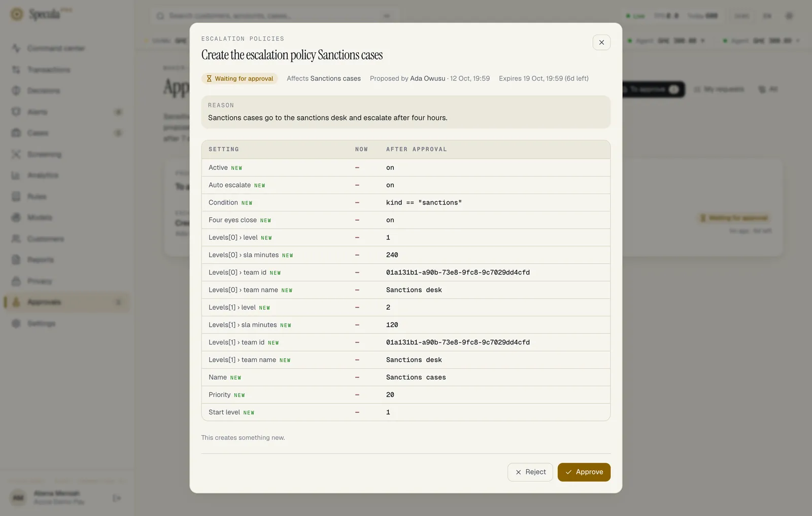The width and height of the screenshot is (812, 516).
Task: Select the Levels[0] sla minutes value 240
Action: click(x=392, y=255)
